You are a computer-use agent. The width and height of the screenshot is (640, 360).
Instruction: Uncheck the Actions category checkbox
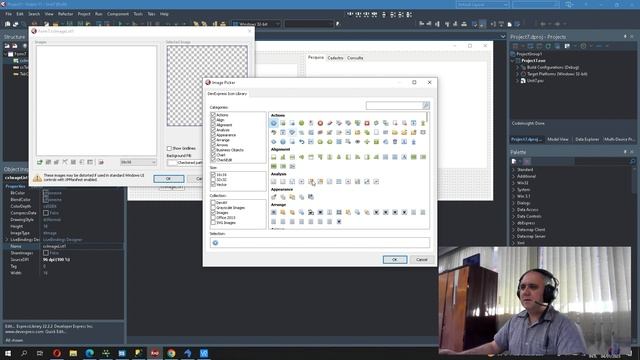[x=213, y=115]
